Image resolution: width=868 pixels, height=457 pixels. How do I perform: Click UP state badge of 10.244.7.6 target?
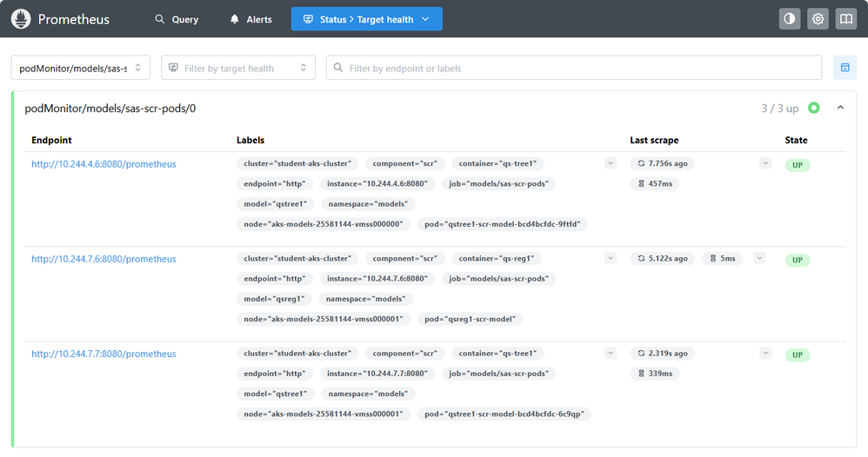[x=798, y=260]
